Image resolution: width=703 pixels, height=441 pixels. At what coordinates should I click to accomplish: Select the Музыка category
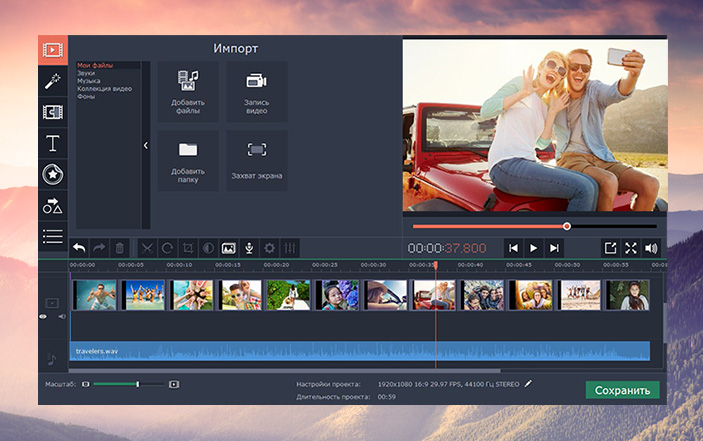pyautogui.click(x=88, y=81)
